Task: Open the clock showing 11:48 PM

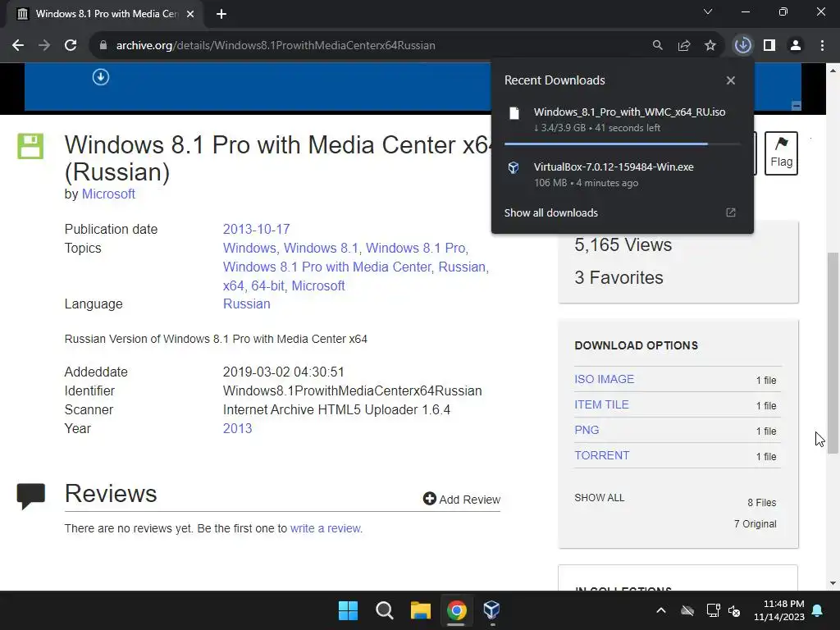Action: 779,610
